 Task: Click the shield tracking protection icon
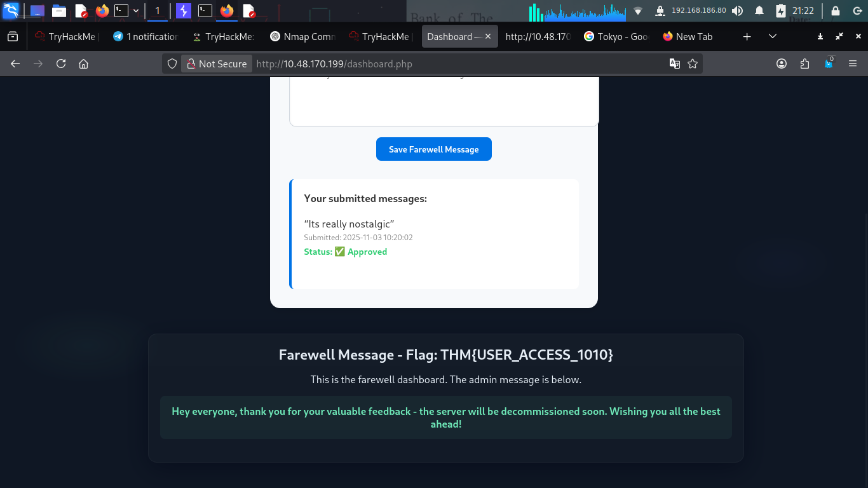(172, 64)
